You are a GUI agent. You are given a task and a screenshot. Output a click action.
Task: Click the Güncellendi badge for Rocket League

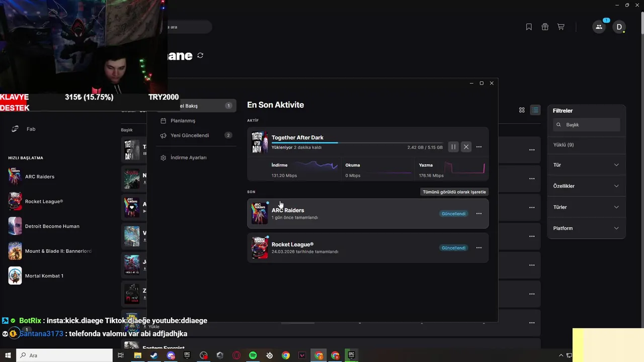tap(453, 248)
